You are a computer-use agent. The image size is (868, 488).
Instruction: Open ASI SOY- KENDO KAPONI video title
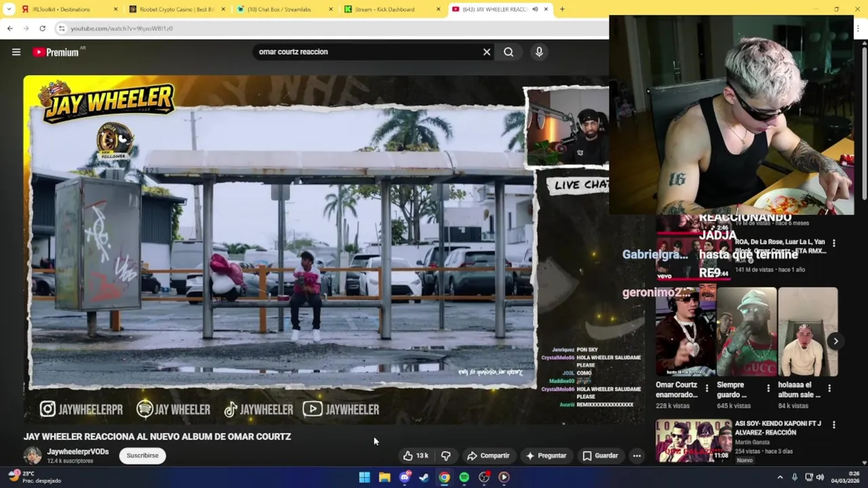coord(778,428)
